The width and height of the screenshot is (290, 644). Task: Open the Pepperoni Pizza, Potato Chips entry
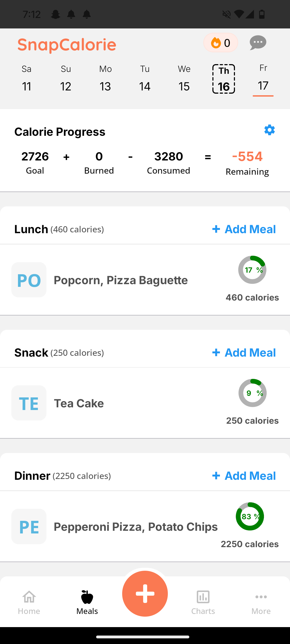click(x=136, y=527)
